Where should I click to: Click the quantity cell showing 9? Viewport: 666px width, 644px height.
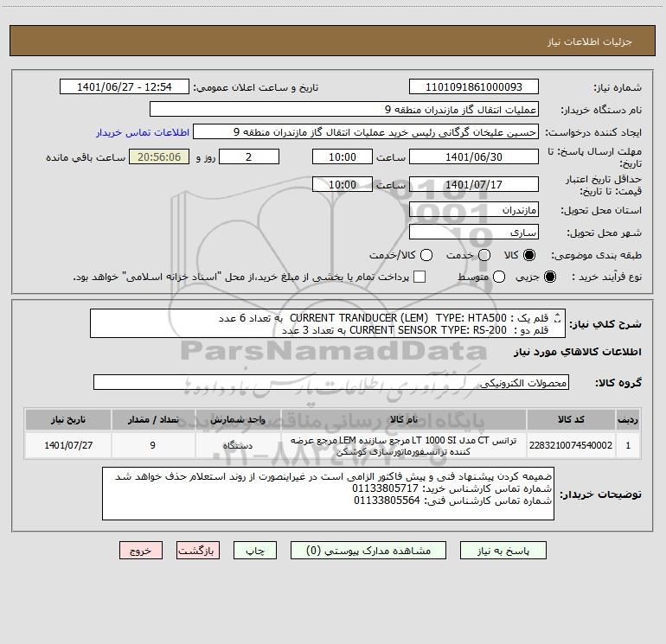(153, 445)
